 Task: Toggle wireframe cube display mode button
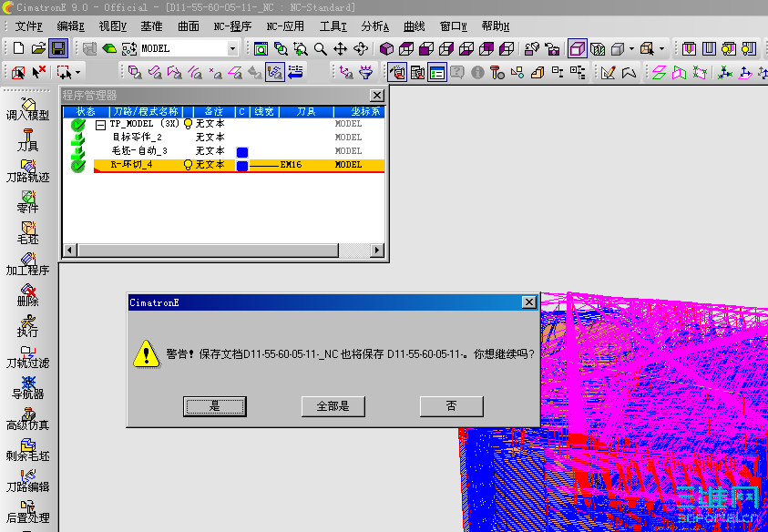[x=578, y=48]
